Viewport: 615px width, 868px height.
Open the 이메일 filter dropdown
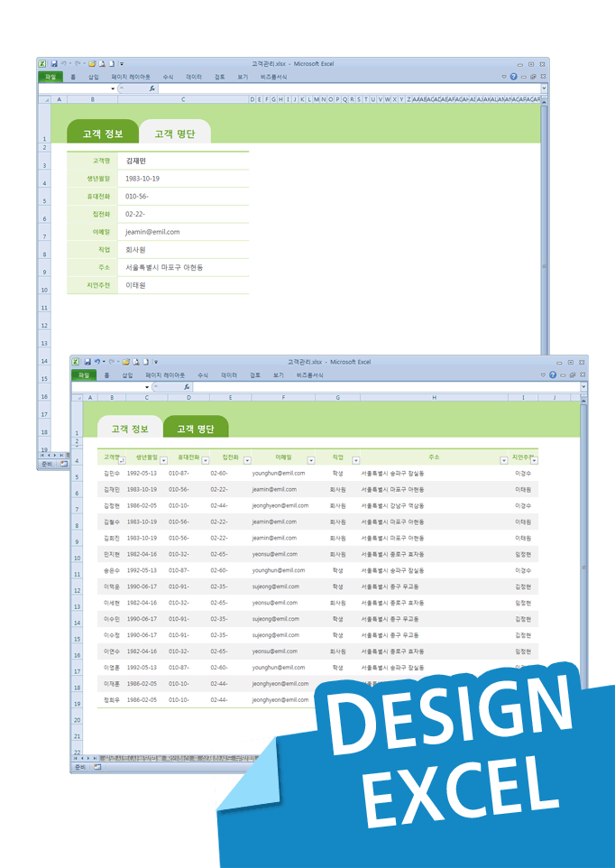click(311, 460)
